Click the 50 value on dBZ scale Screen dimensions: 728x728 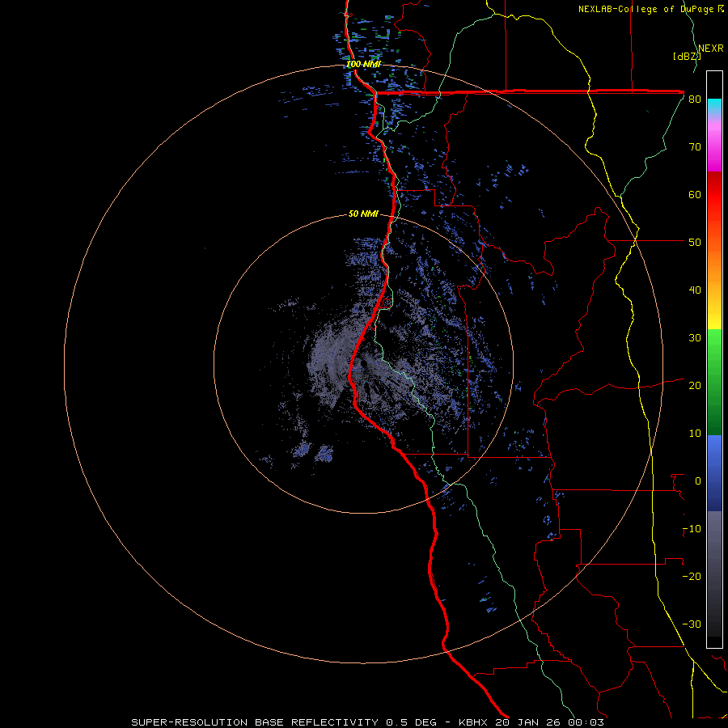[x=695, y=243]
